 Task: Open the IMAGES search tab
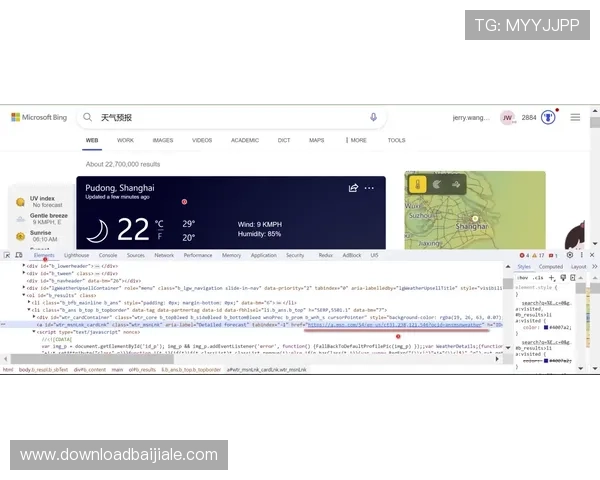coord(162,141)
